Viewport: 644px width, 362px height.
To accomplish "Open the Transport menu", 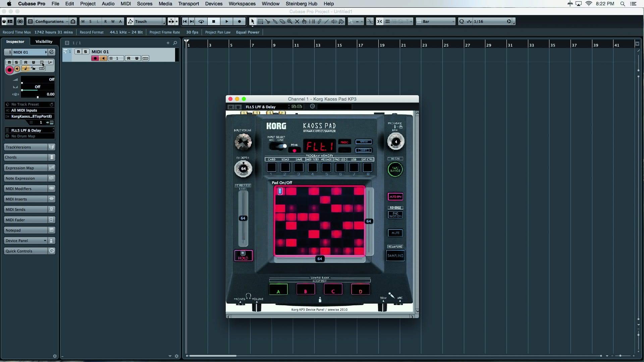I will point(189,4).
